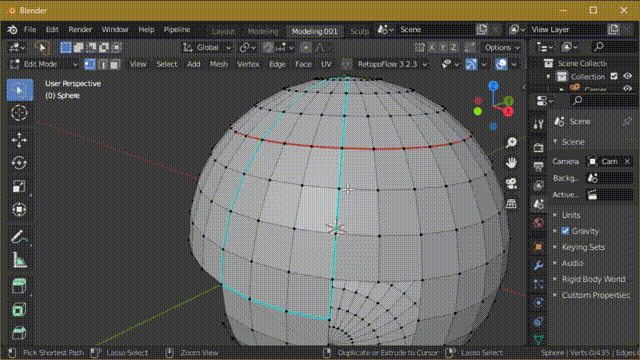Click the pan view hand icon
The height and width of the screenshot is (360, 640).
tap(511, 163)
